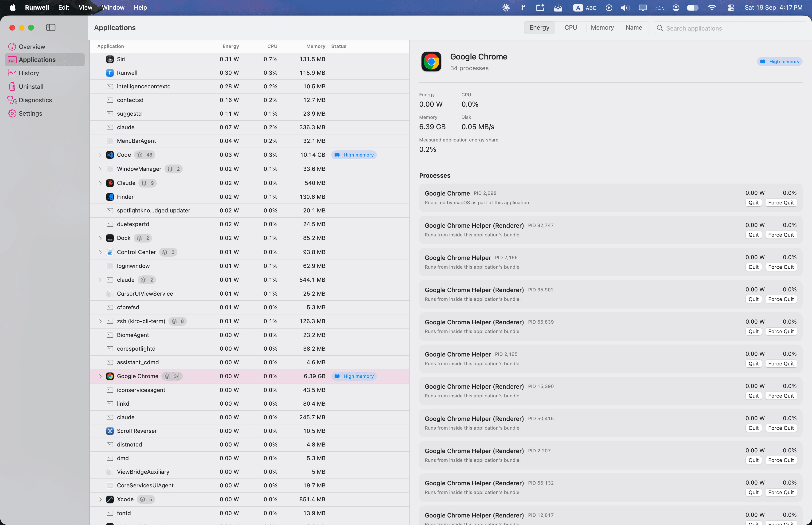812x525 pixels.
Task: Force Quit Google Chrome PID 2,098
Action: pyautogui.click(x=781, y=203)
